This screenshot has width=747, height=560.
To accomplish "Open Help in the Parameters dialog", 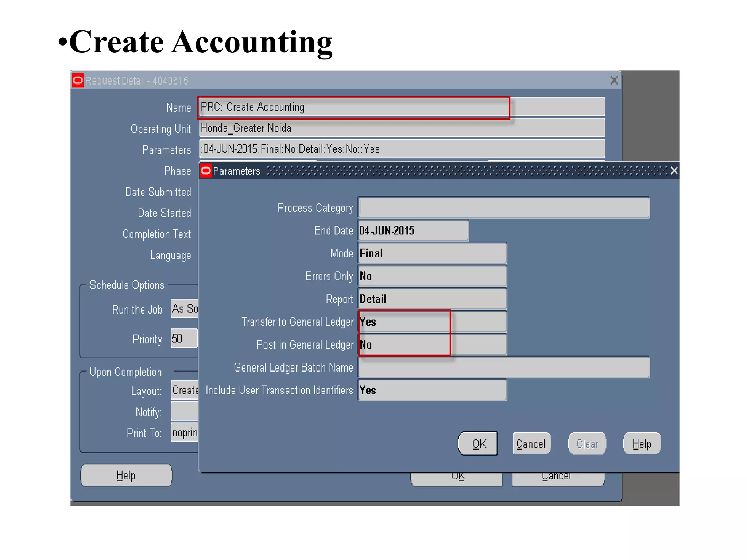I will point(642,444).
